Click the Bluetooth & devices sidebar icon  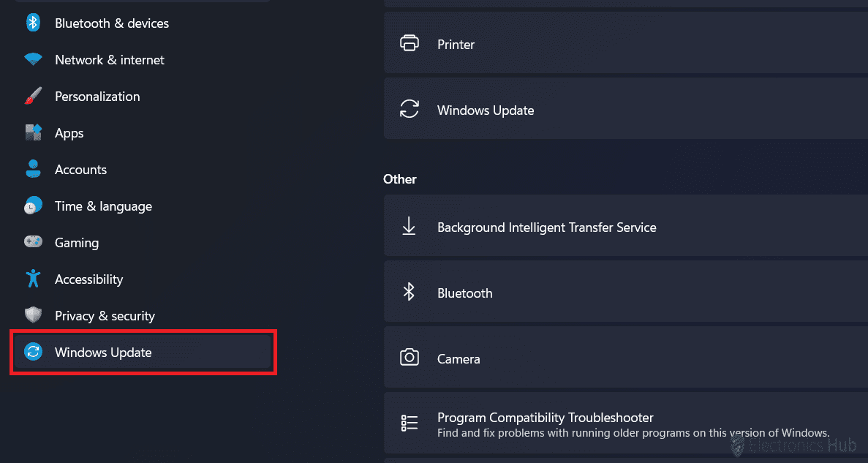click(x=33, y=23)
